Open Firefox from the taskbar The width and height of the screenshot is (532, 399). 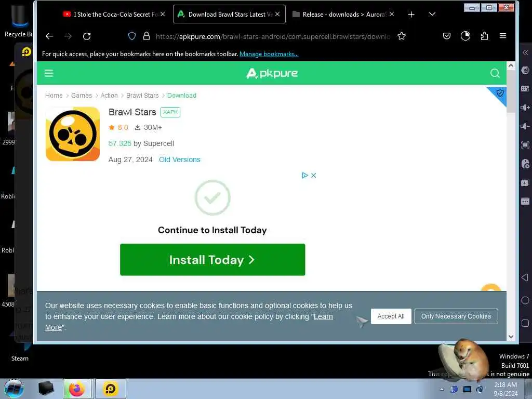pos(77,389)
